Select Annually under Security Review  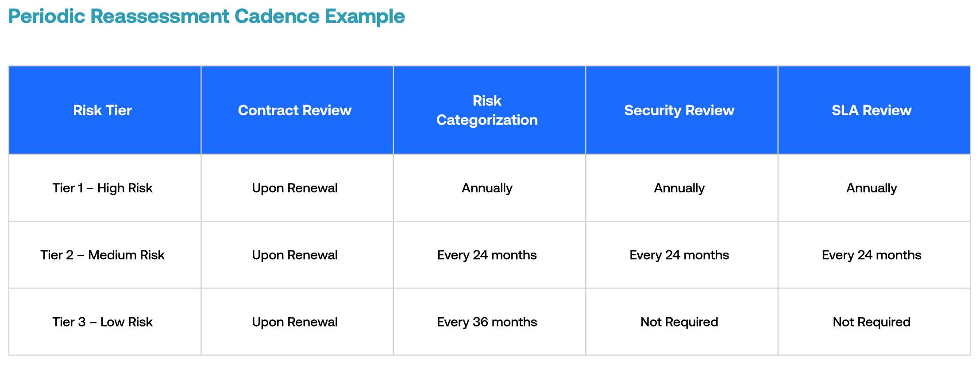pyautogui.click(x=679, y=188)
